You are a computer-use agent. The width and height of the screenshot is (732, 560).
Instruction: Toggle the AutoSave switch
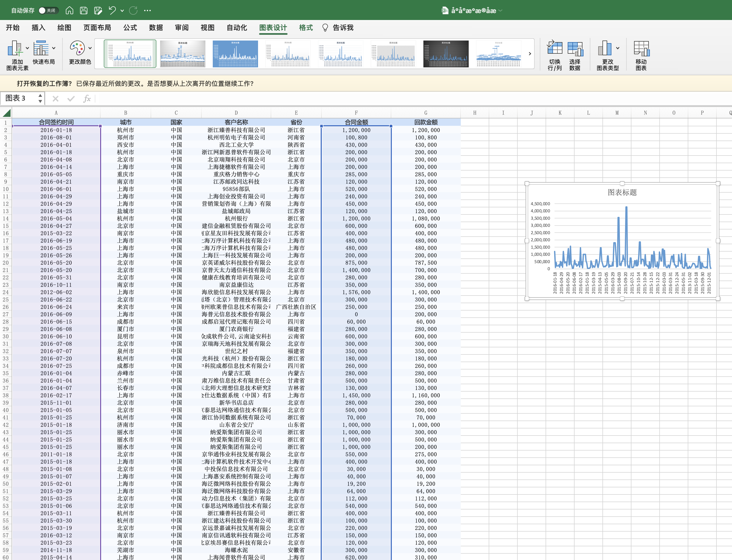click(x=48, y=10)
